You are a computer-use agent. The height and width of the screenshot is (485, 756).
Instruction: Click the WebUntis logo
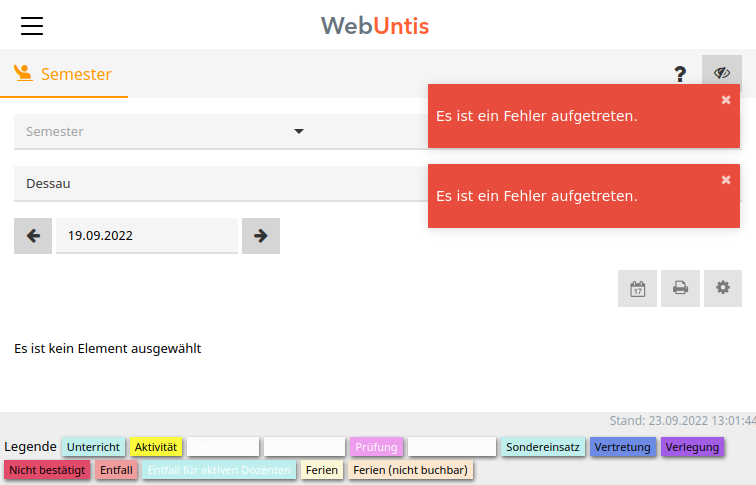point(375,25)
